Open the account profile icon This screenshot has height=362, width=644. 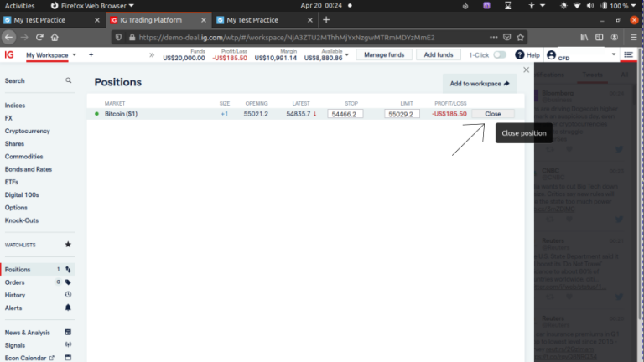click(x=551, y=54)
